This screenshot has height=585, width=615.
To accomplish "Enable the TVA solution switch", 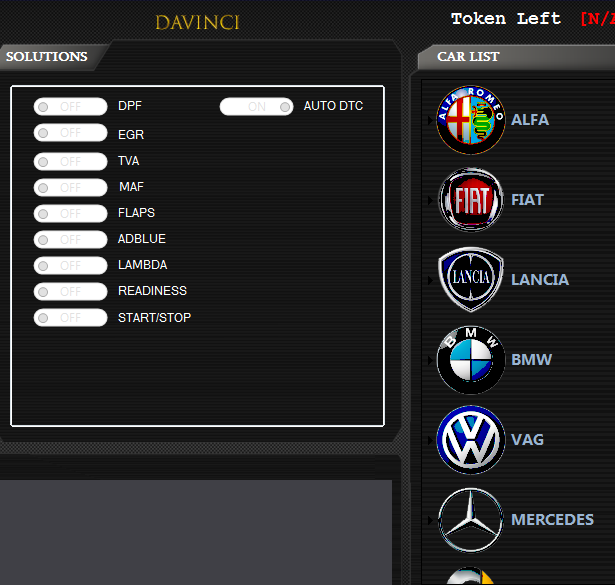I will pyautogui.click(x=71, y=162).
